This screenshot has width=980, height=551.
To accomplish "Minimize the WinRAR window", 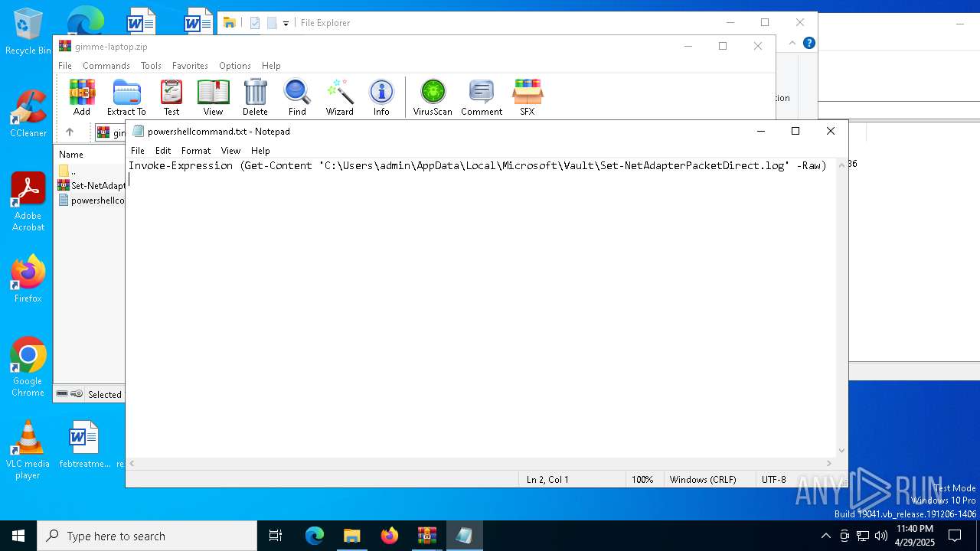I will pos(688,46).
